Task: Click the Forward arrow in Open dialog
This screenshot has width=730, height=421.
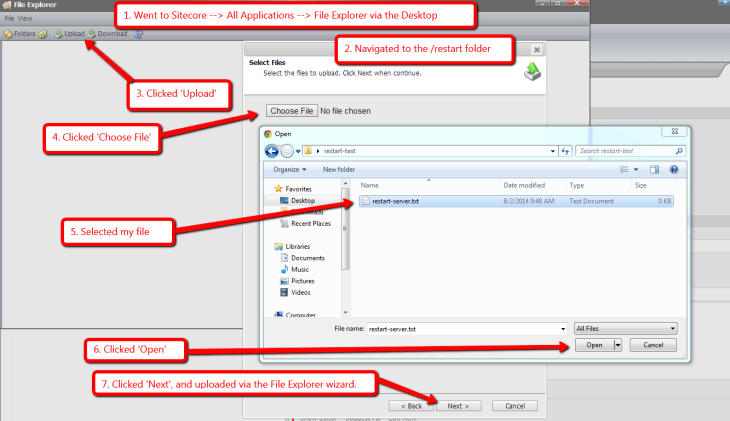Action: click(x=287, y=151)
